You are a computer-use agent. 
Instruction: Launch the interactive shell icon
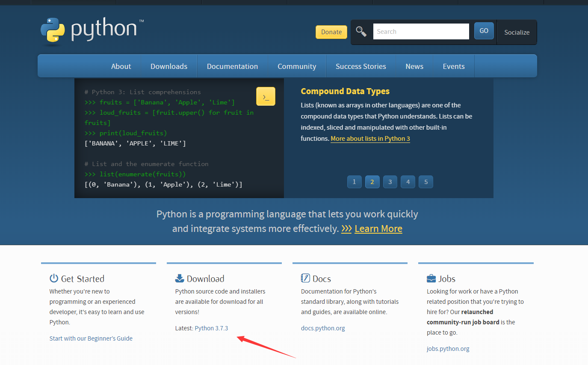(266, 96)
